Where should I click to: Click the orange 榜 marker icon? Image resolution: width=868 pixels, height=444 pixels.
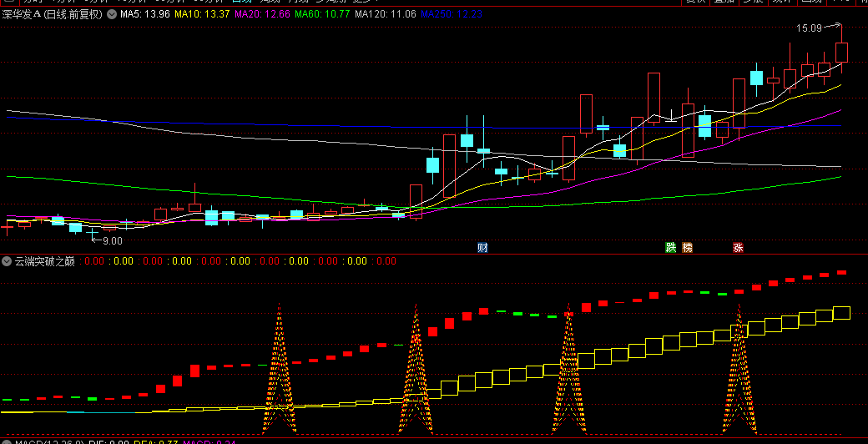(x=688, y=248)
